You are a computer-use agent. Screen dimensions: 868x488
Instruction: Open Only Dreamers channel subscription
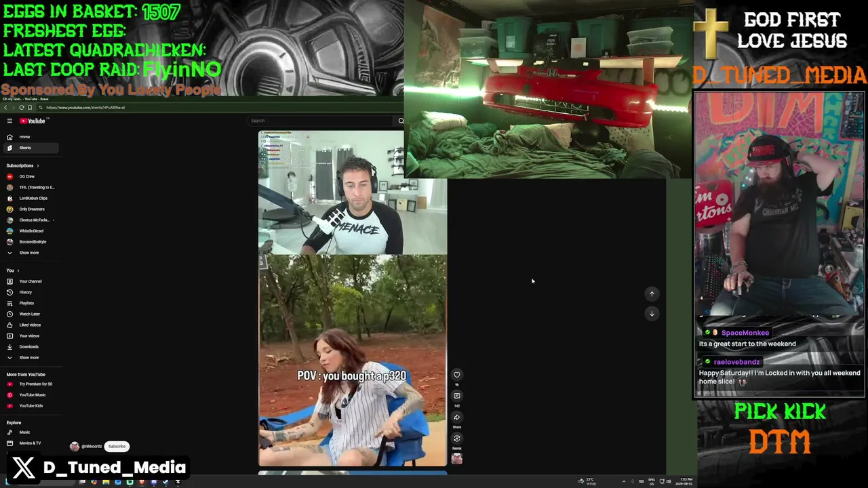31,209
